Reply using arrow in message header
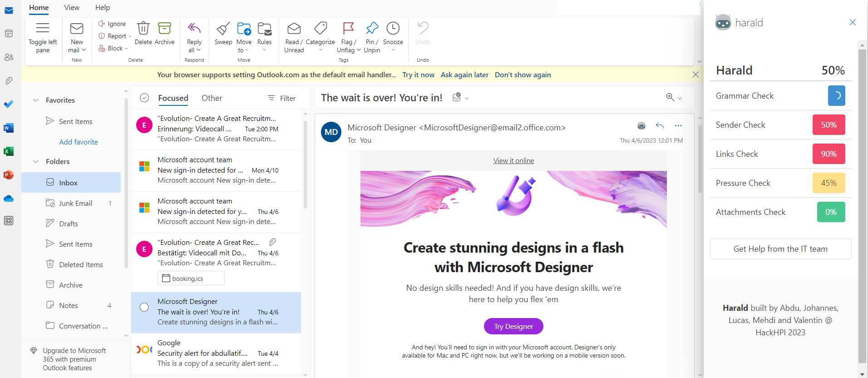 point(660,126)
